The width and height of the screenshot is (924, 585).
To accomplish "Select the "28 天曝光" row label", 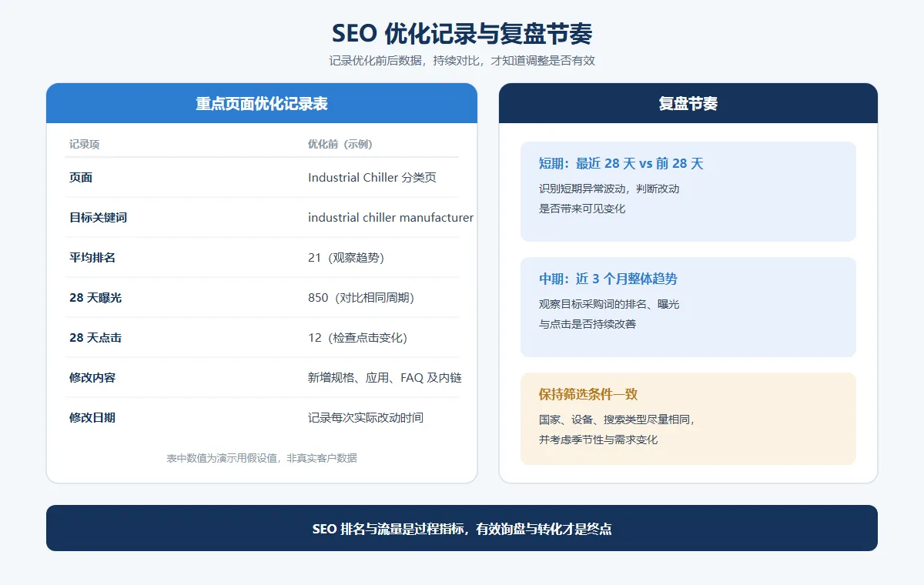I will (x=95, y=298).
